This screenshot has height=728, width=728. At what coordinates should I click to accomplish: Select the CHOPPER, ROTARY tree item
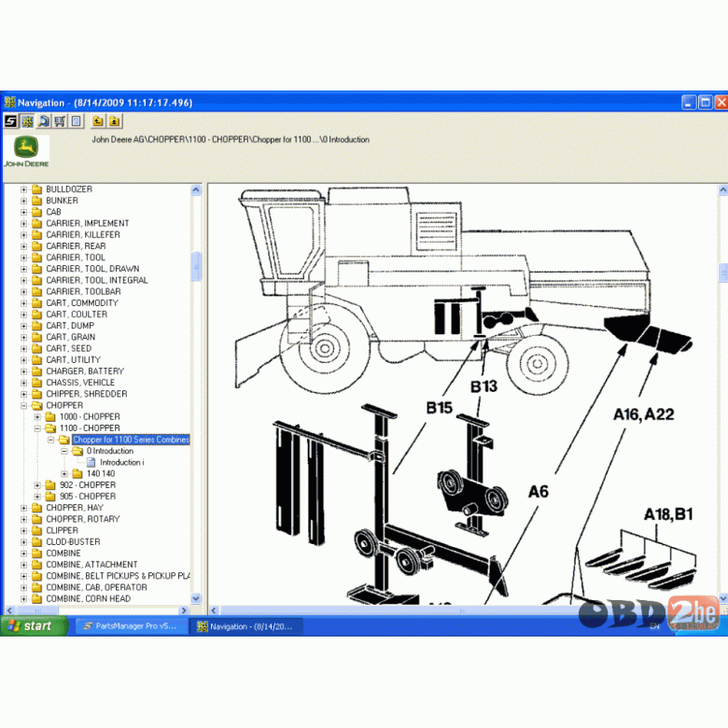(83, 519)
